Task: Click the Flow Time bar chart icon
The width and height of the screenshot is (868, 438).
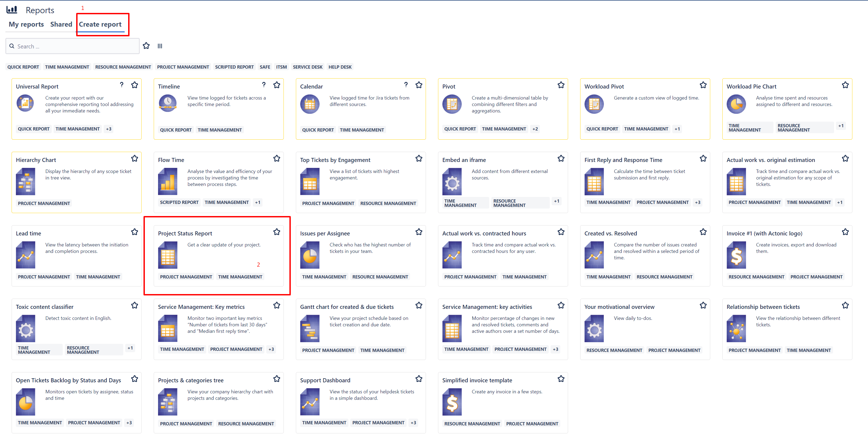Action: [x=168, y=182]
